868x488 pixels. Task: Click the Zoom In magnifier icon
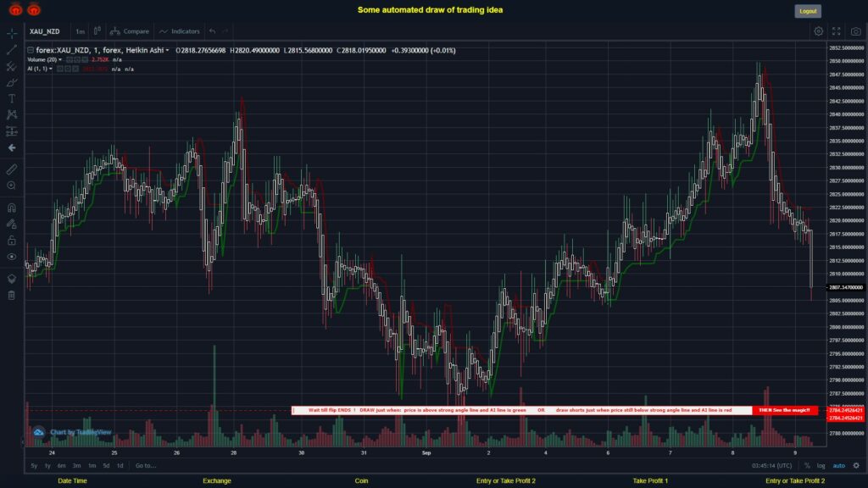(x=12, y=185)
